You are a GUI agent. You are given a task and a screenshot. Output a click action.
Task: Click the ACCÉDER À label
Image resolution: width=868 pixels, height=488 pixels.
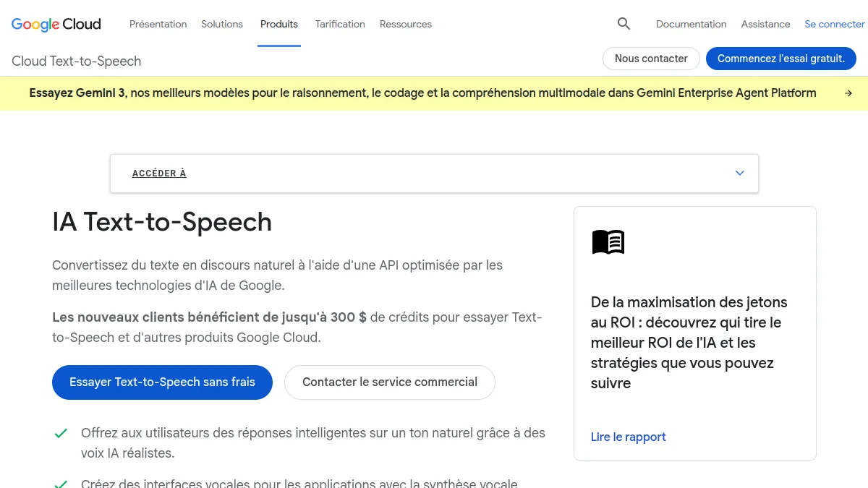tap(159, 174)
